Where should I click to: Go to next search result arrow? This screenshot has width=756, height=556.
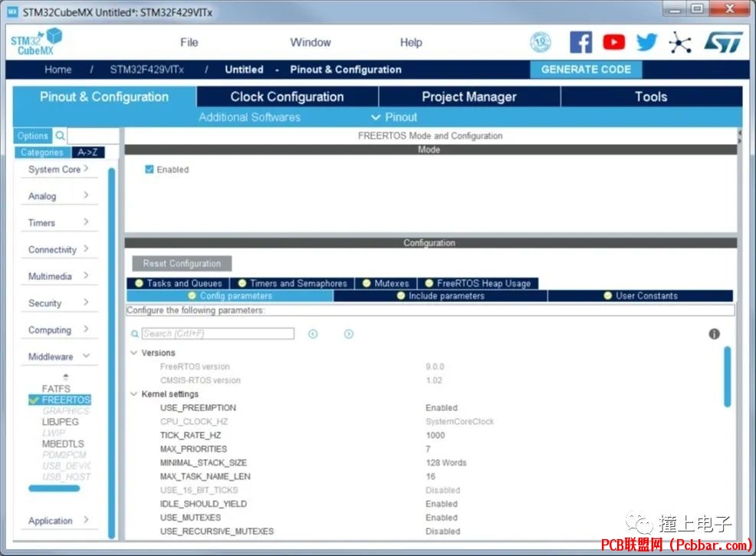click(349, 334)
